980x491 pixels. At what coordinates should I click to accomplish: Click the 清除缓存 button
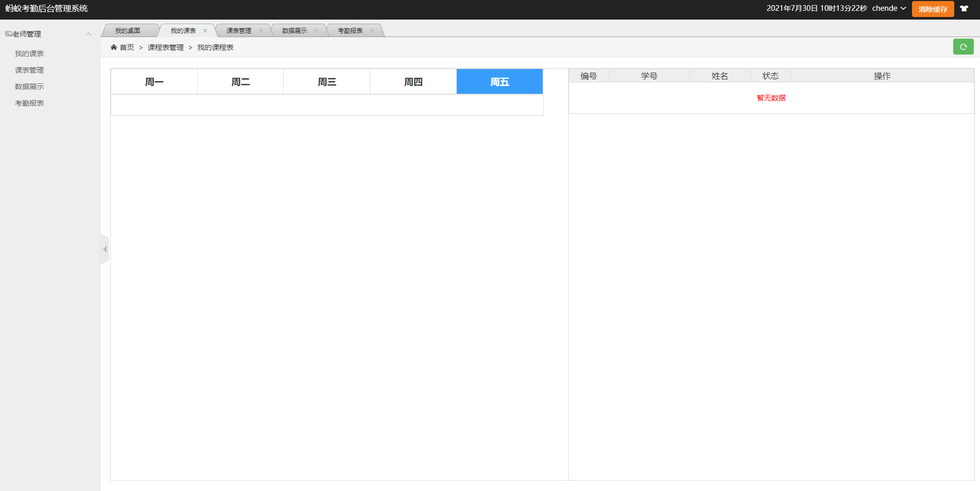tap(933, 9)
